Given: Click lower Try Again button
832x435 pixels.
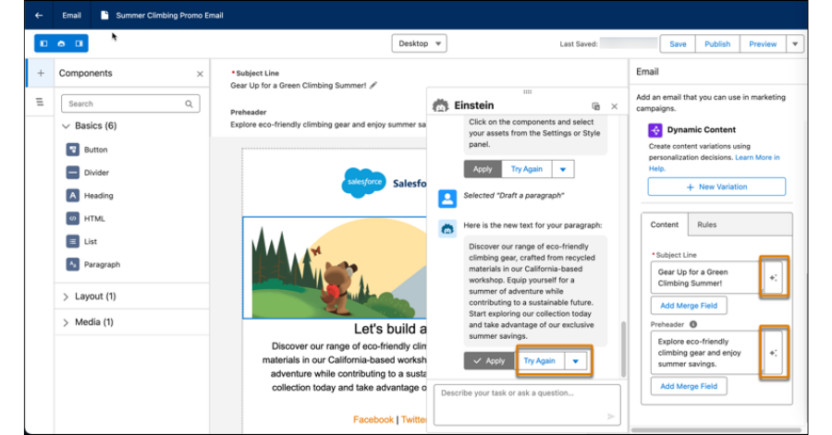Looking at the screenshot, I should [539, 361].
